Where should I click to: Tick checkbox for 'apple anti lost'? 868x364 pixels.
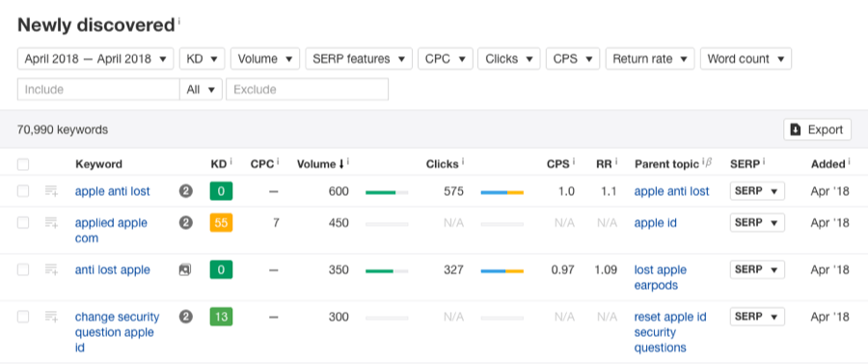pos(23,191)
